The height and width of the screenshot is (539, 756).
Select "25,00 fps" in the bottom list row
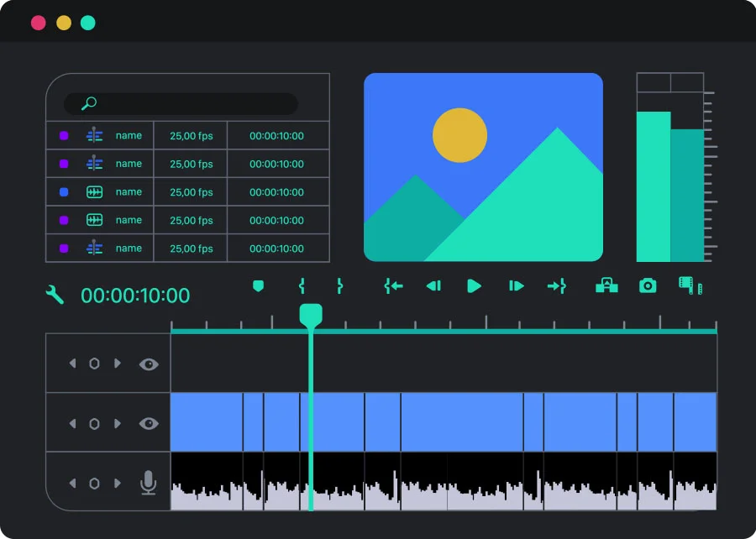[x=192, y=249]
